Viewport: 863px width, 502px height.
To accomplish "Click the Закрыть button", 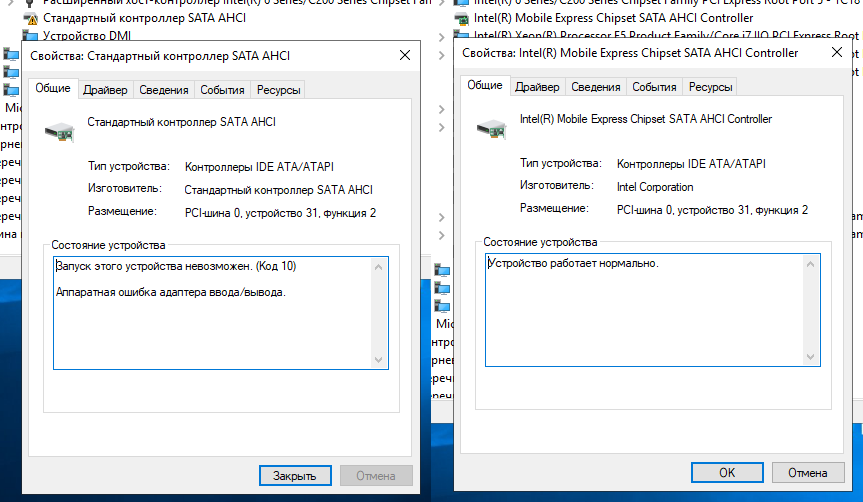I will 295,476.
